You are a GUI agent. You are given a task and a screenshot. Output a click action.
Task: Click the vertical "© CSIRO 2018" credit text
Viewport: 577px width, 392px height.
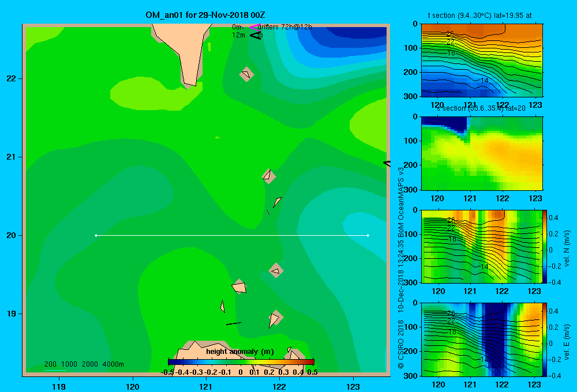click(401, 344)
